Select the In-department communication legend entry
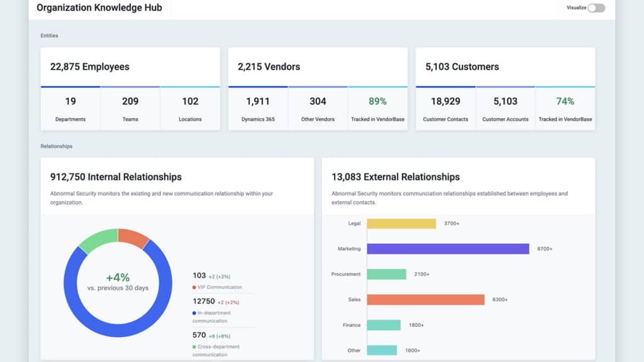The height and width of the screenshot is (362, 644). pyautogui.click(x=211, y=317)
